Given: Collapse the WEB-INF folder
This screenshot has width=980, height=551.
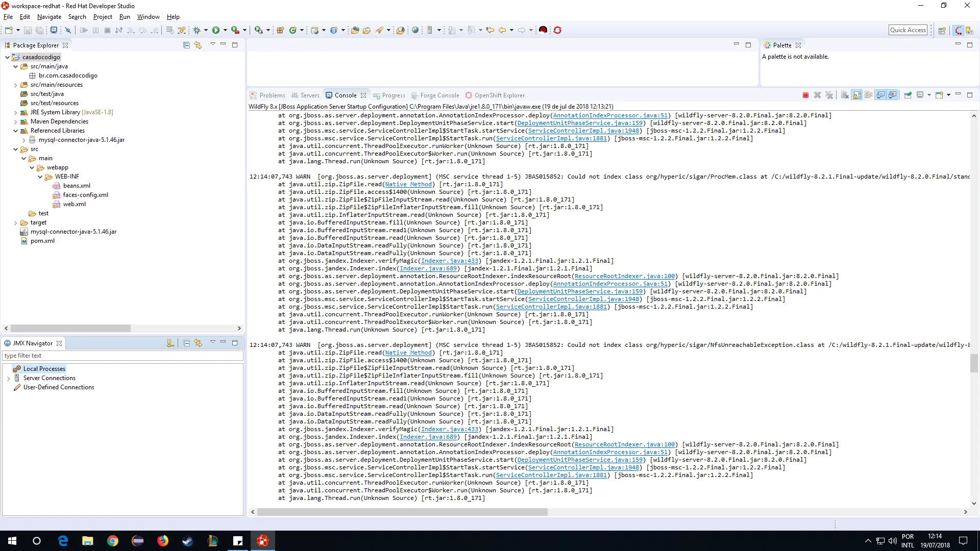Looking at the screenshot, I should click(x=40, y=177).
